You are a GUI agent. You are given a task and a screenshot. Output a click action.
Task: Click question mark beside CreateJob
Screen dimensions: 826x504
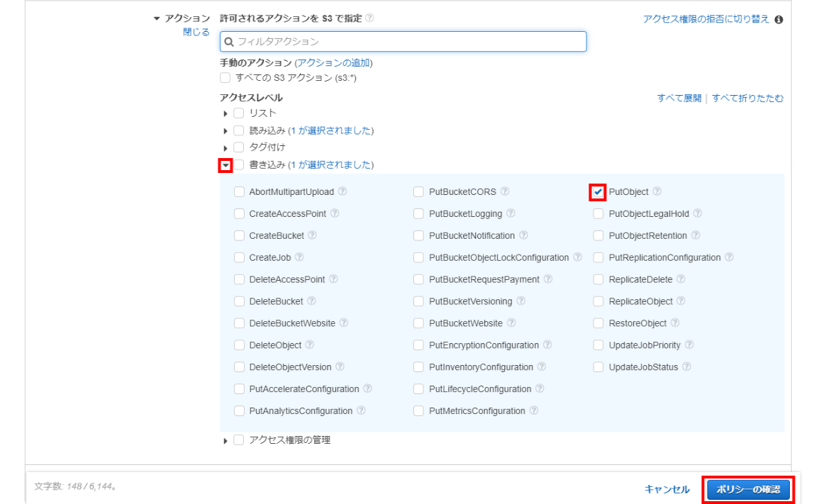[299, 257]
